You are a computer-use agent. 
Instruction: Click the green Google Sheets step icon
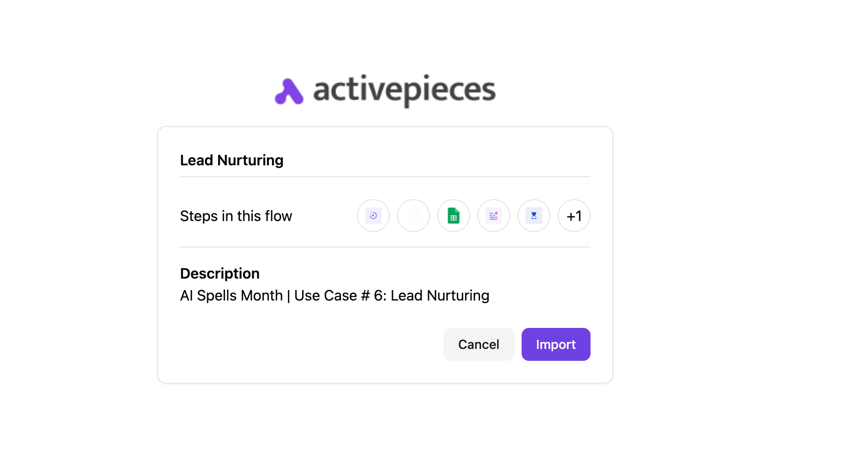point(453,216)
